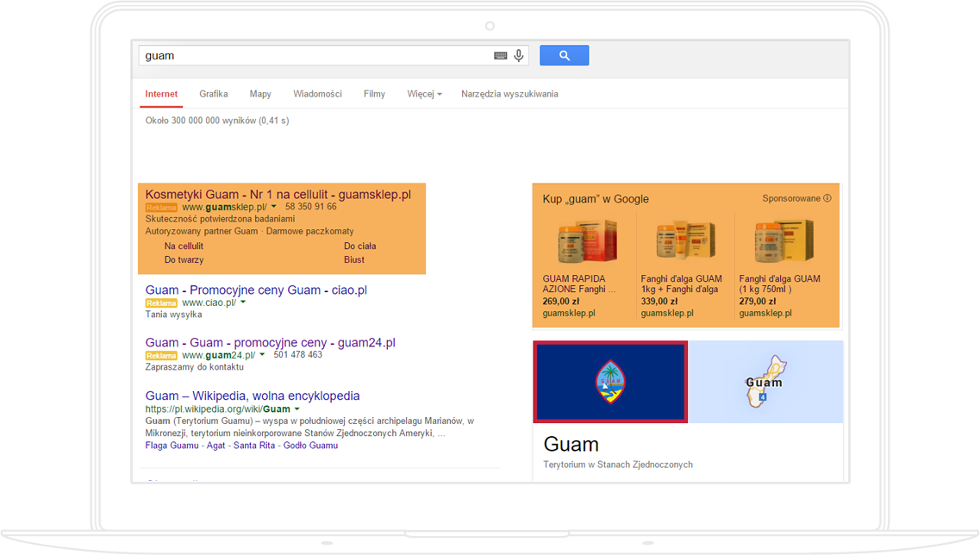Activate voice search microphone icon
980x555 pixels.
point(519,56)
